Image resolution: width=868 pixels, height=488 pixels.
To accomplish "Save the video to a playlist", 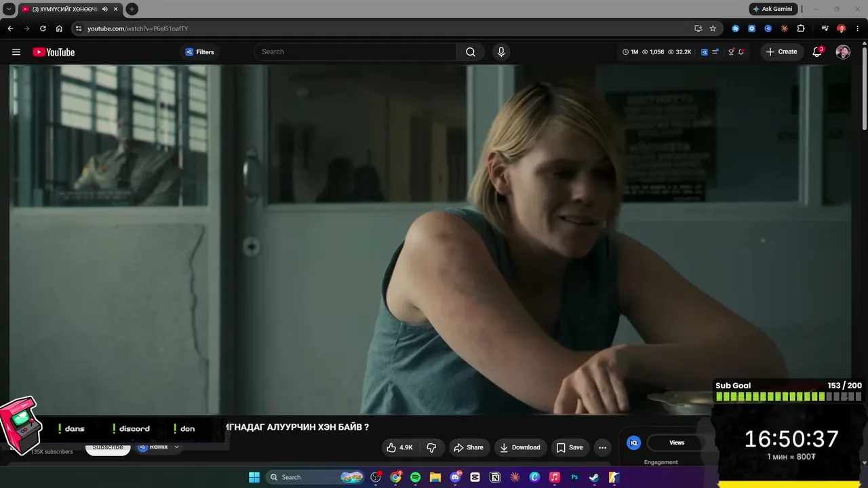I will [x=570, y=447].
